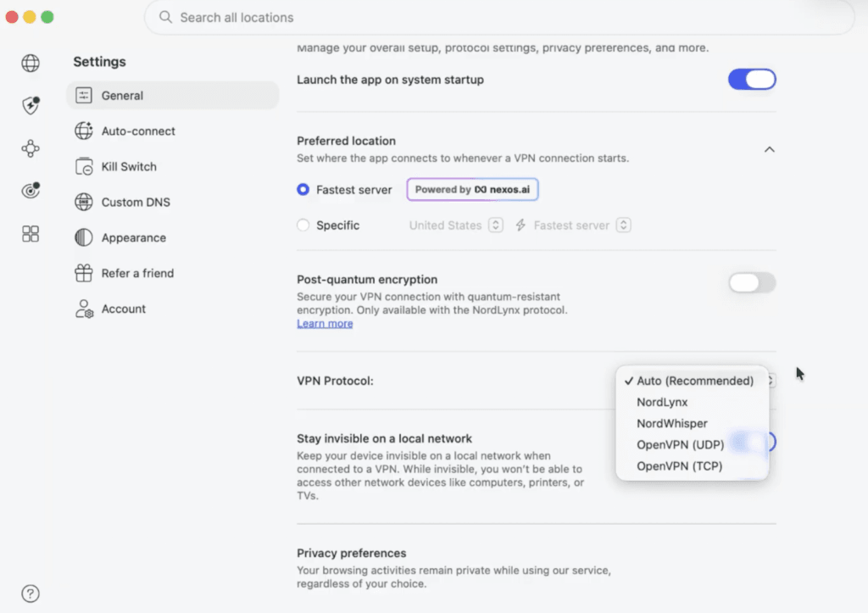This screenshot has width=868, height=613.
Task: Open the Meshnet nodes icon in sidebar
Action: click(x=31, y=148)
